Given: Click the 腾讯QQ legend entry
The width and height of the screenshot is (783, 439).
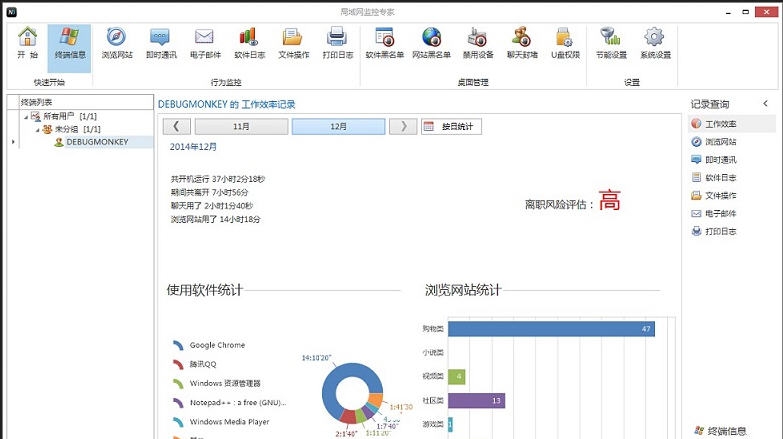Looking at the screenshot, I should (x=194, y=364).
